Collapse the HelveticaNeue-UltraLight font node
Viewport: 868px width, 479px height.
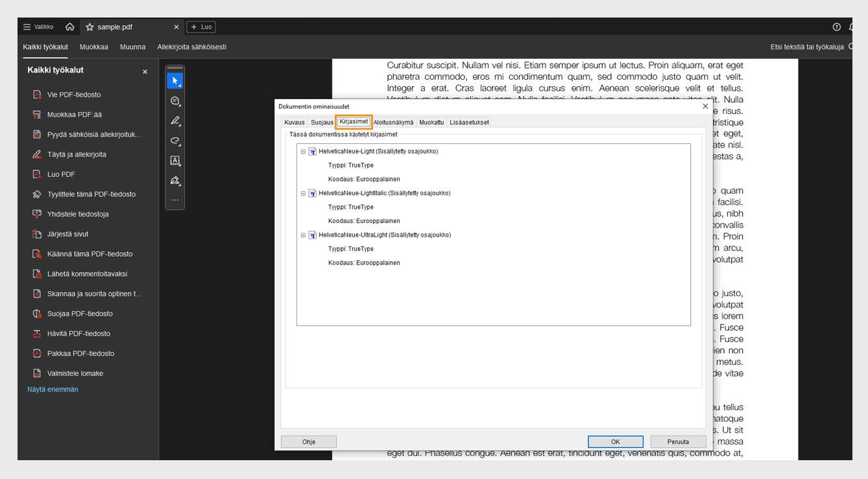click(303, 235)
